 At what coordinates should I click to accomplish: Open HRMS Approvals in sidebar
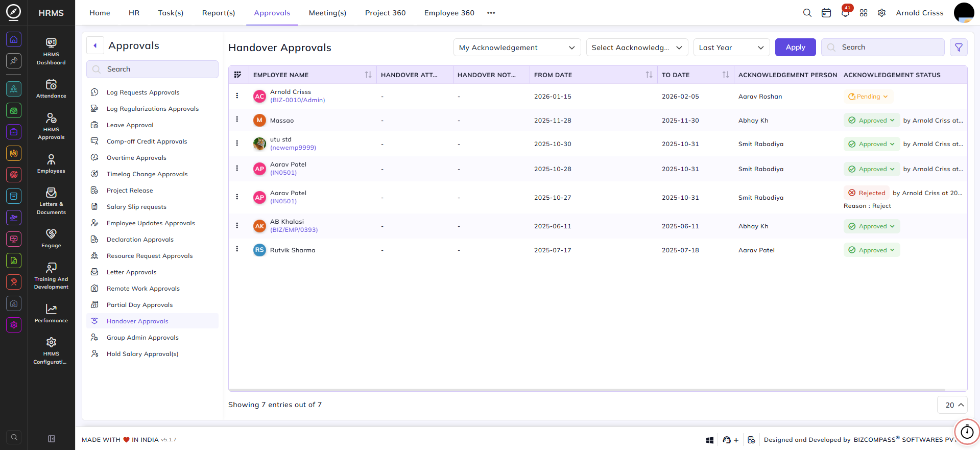point(51,126)
